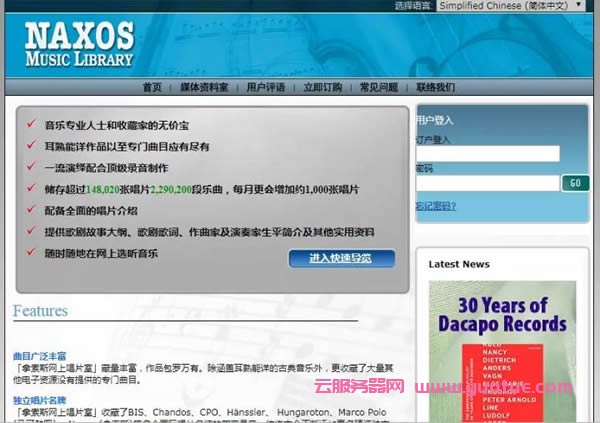
Task: Open the 联络我们 contact page
Action: coord(436,87)
